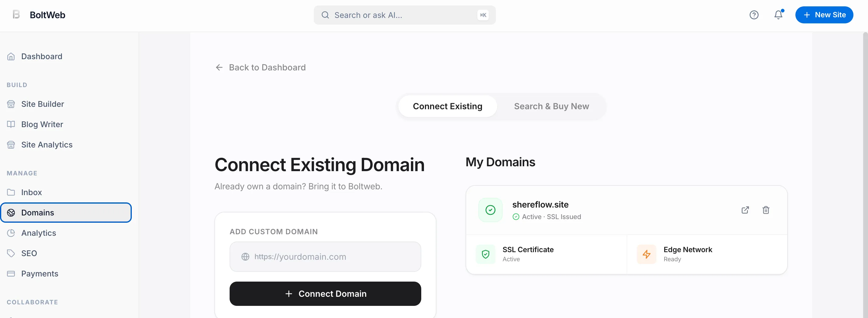Click the Connect Domain button
868x318 pixels.
click(325, 293)
